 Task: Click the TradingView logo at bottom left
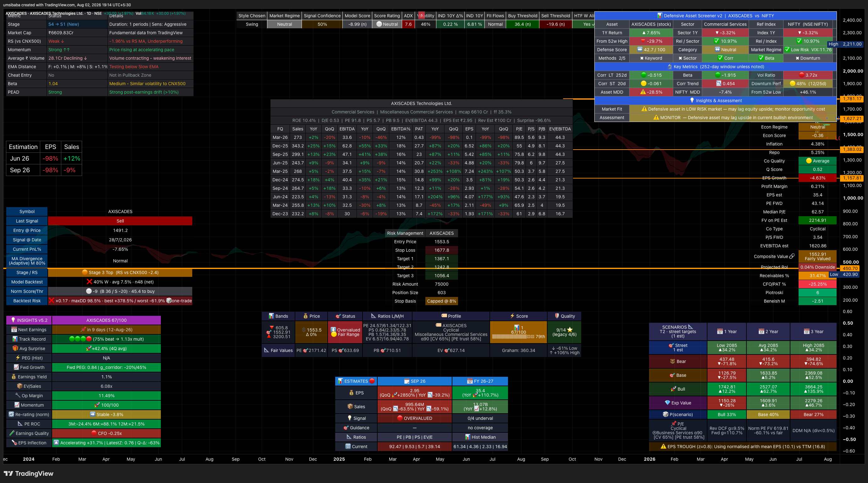pos(29,474)
